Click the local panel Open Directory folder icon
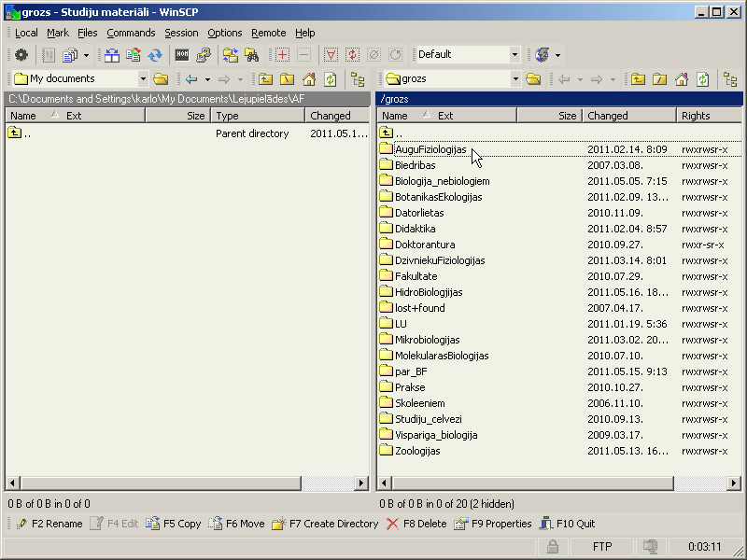The height and width of the screenshot is (560, 747). tap(161, 79)
